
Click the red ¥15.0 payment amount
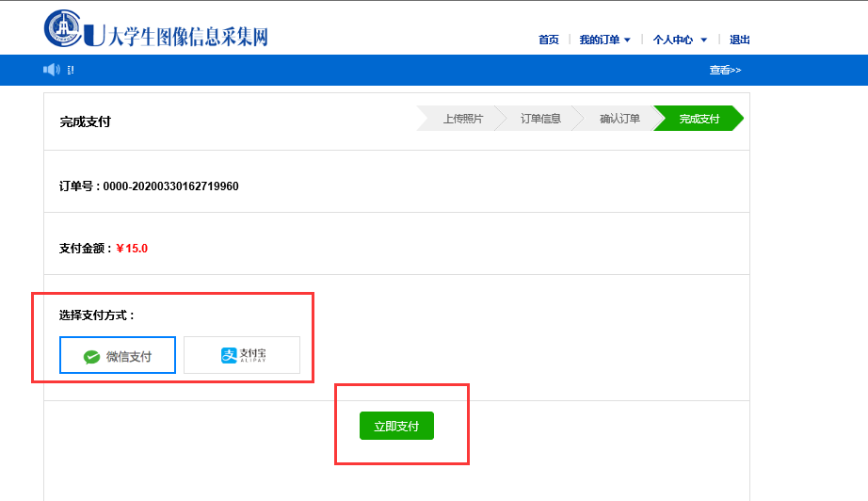pyautogui.click(x=132, y=249)
